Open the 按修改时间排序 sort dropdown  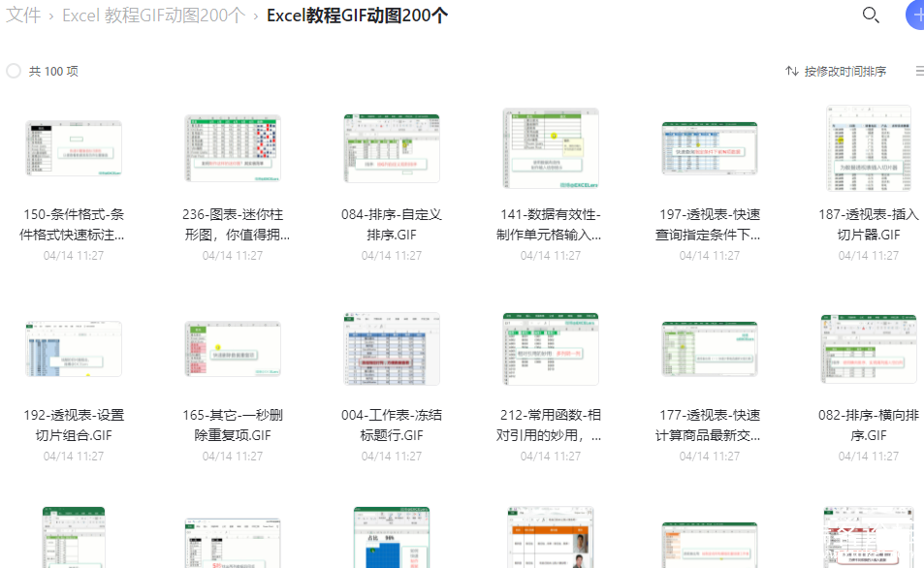845,72
